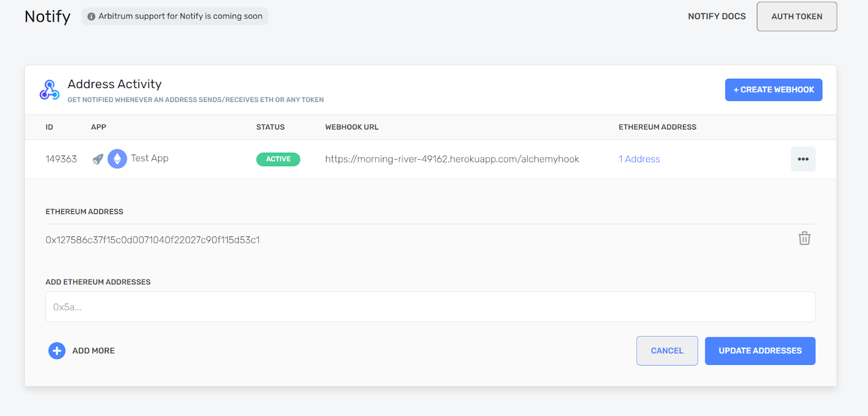
Task: Click the Ethereum address 0x127586c3... entry
Action: point(152,240)
